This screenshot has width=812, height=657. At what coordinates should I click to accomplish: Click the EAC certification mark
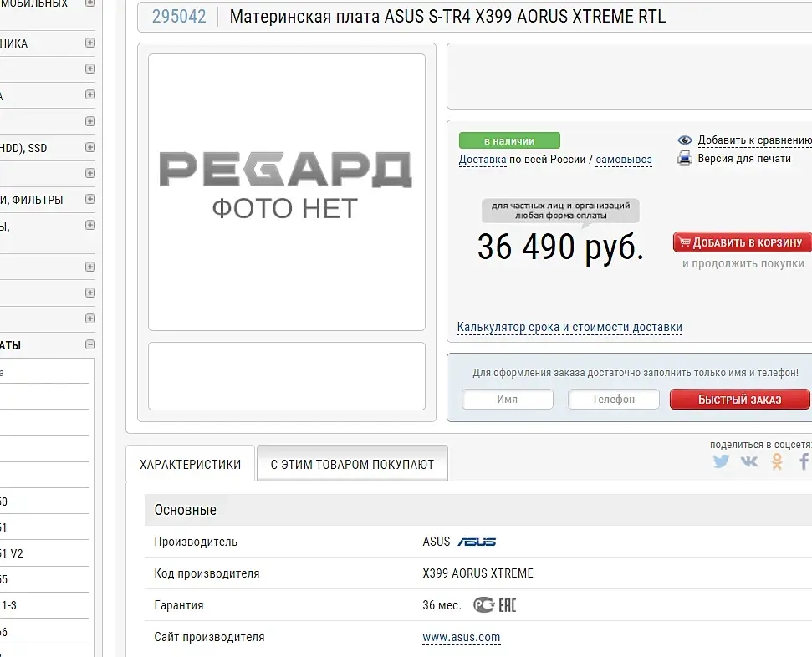click(507, 604)
